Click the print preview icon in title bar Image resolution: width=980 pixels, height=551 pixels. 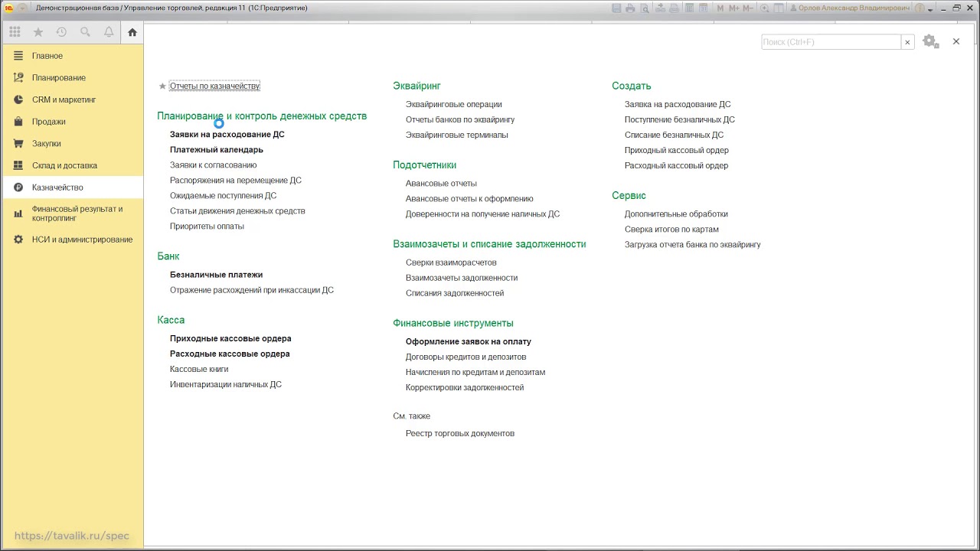pyautogui.click(x=645, y=8)
